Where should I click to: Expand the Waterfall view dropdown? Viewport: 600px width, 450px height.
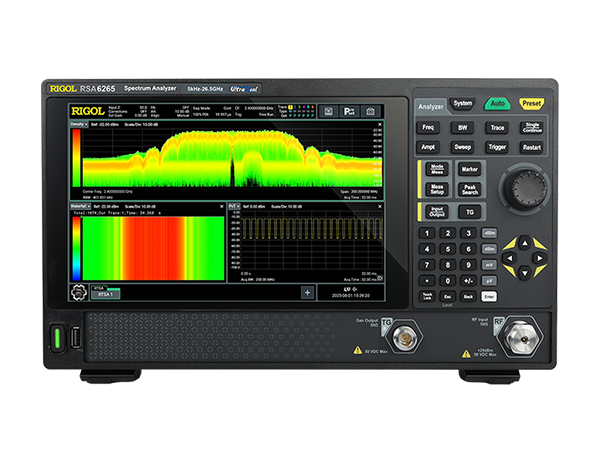coord(80,205)
